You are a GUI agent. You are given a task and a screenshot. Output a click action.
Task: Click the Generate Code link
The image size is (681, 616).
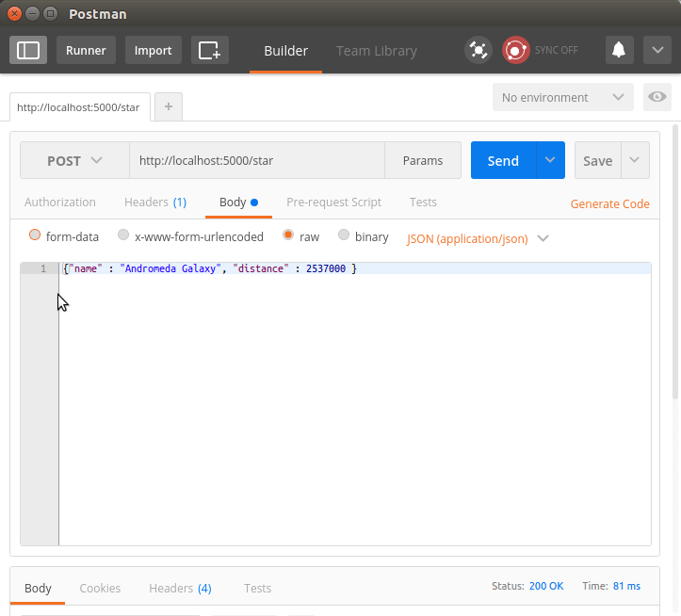click(609, 203)
